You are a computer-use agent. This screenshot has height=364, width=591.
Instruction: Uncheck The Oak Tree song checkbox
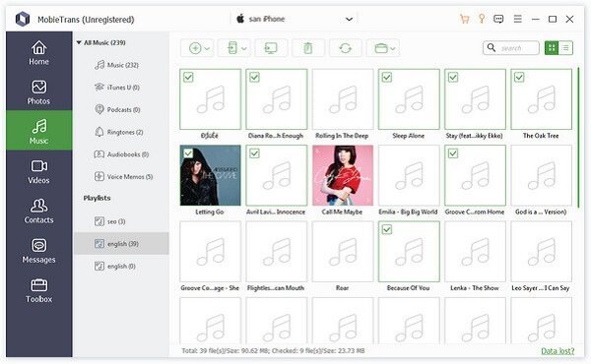(519, 77)
